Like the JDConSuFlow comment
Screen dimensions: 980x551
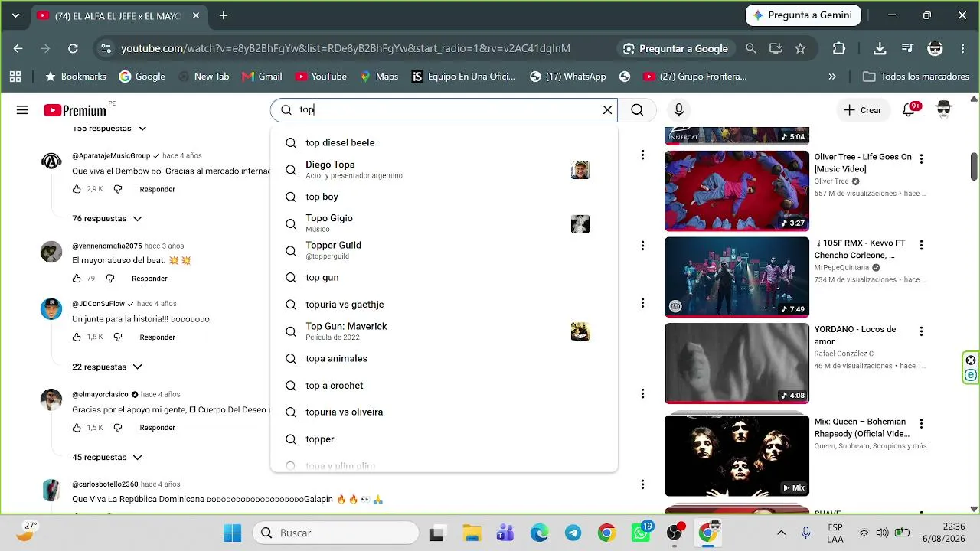(77, 337)
